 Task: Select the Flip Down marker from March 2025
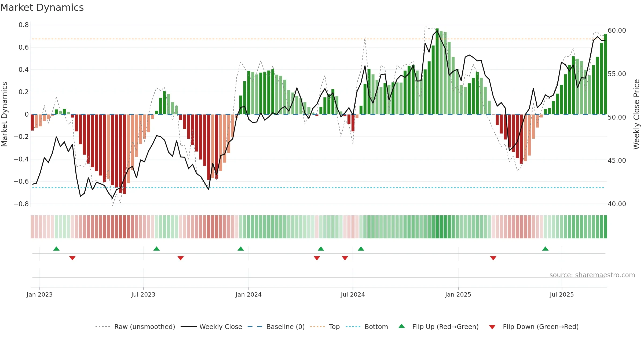(x=493, y=258)
